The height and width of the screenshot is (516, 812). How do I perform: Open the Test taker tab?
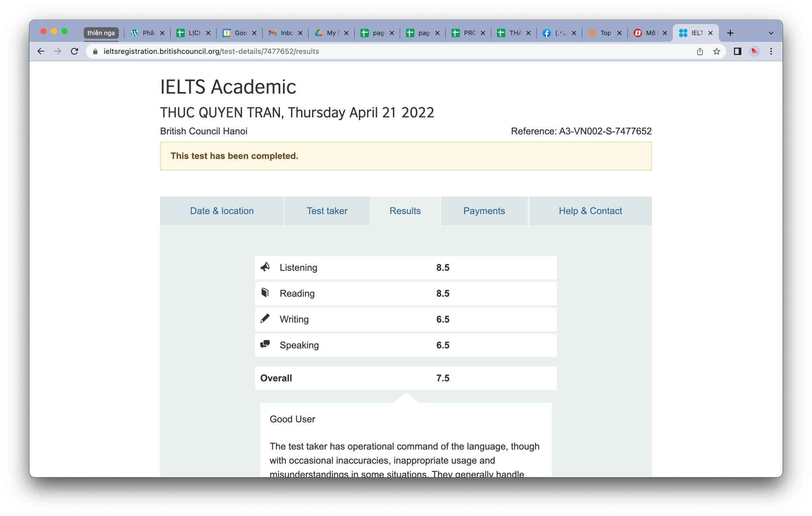pos(327,211)
